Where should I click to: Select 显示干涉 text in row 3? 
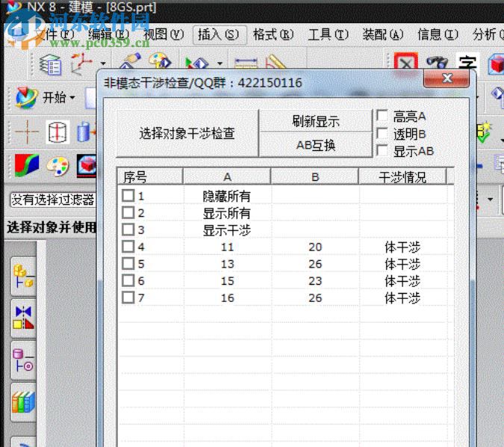pos(226,230)
